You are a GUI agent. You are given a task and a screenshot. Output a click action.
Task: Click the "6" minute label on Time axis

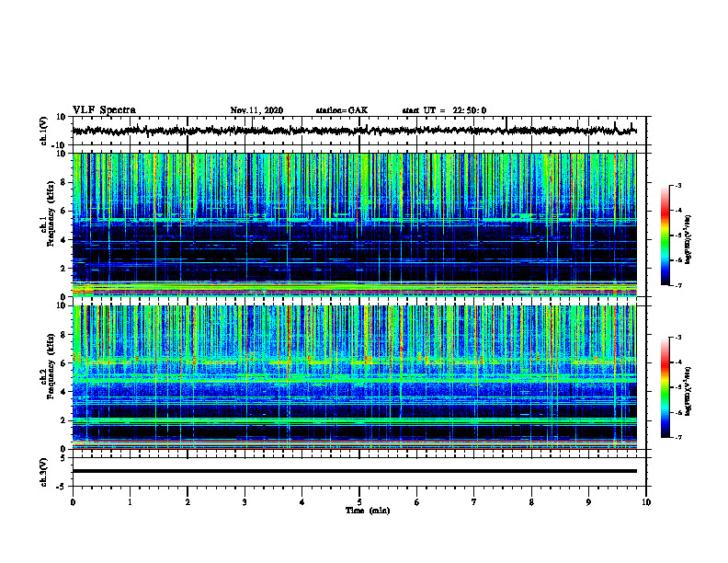pyautogui.click(x=416, y=502)
